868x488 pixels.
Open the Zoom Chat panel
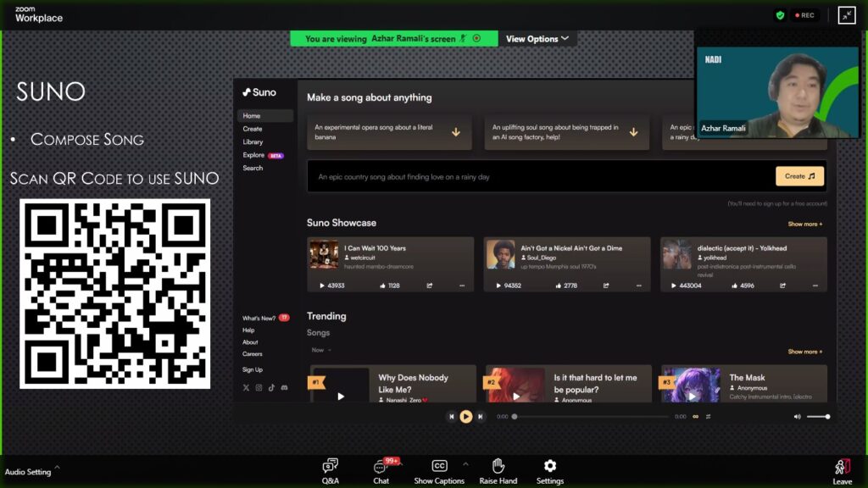[381, 471]
